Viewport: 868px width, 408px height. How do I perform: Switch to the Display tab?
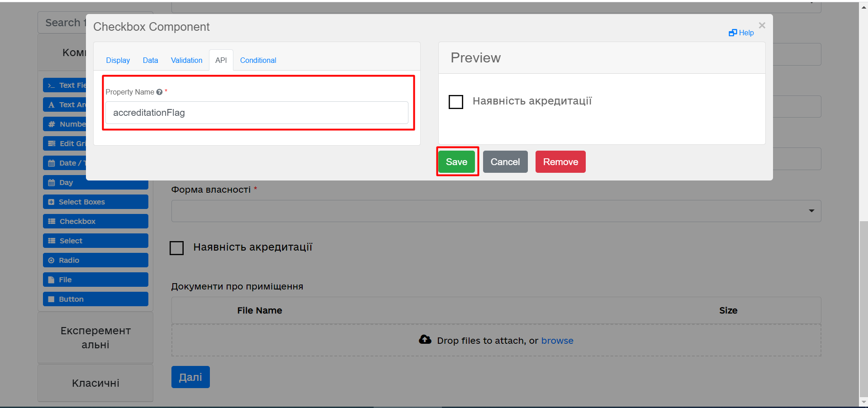pyautogui.click(x=118, y=60)
